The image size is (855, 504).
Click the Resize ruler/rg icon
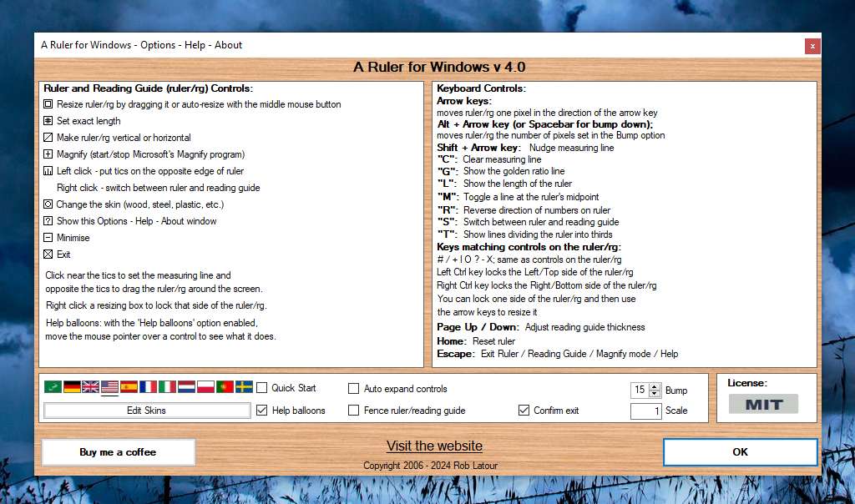48,104
